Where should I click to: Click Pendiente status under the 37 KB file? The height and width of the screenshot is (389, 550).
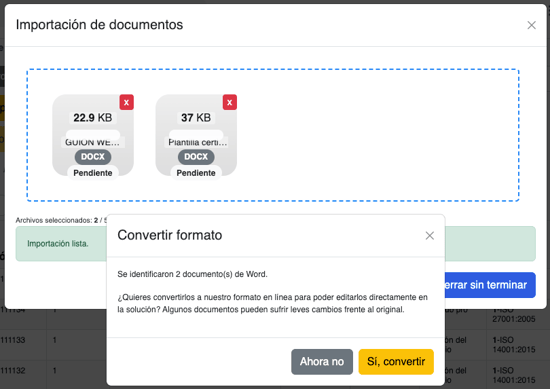(x=196, y=173)
